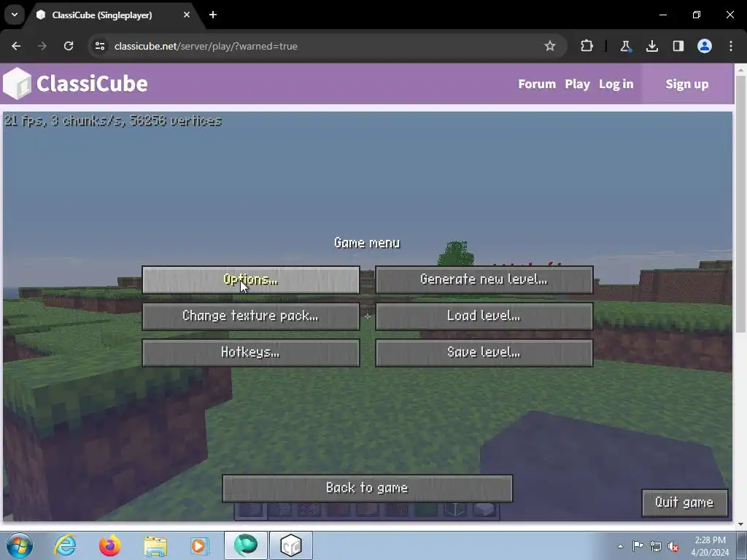Screen dimensions: 747x560
Task: Close the ClassiCube (Singleplayer) tab
Action: (x=187, y=15)
